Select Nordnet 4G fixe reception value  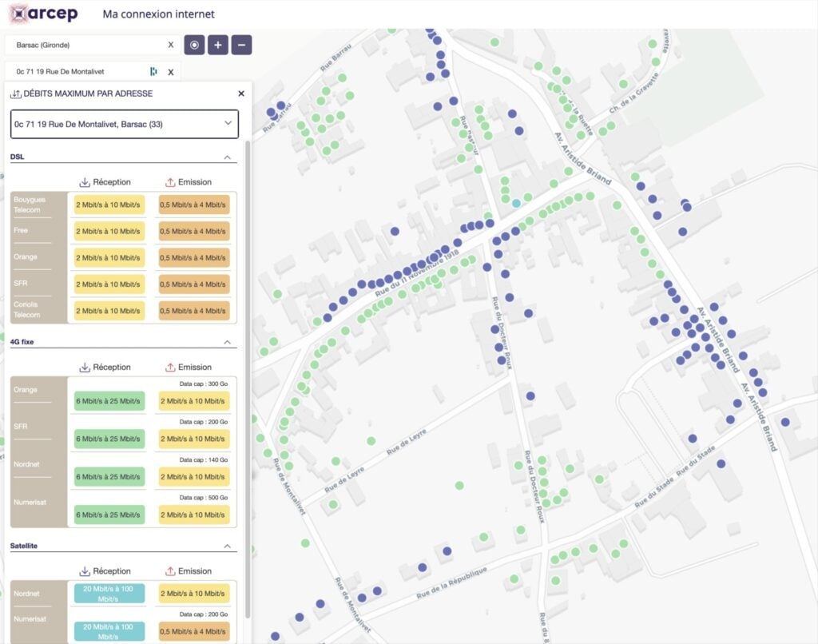click(109, 477)
